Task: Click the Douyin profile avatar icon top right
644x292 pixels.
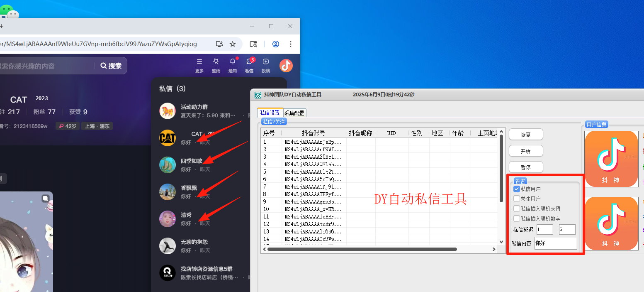Action: (286, 65)
